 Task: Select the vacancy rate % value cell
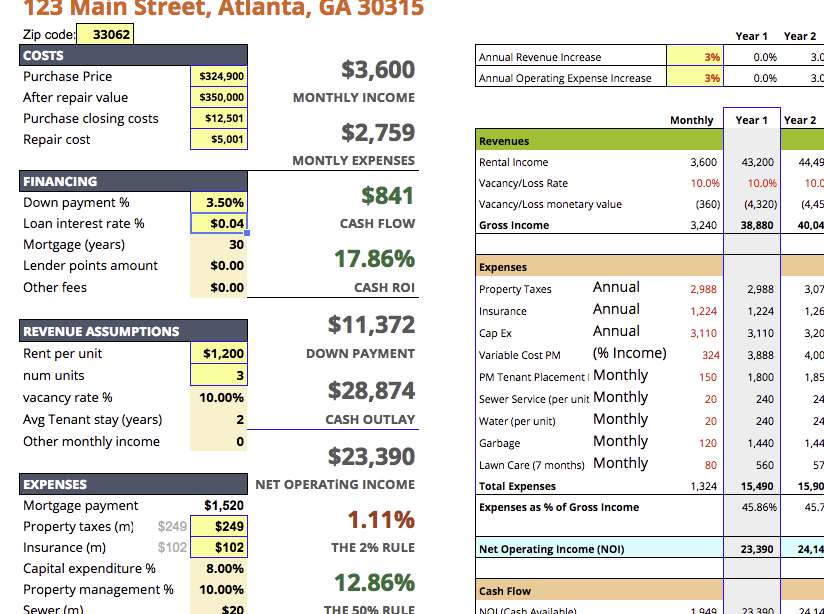218,397
